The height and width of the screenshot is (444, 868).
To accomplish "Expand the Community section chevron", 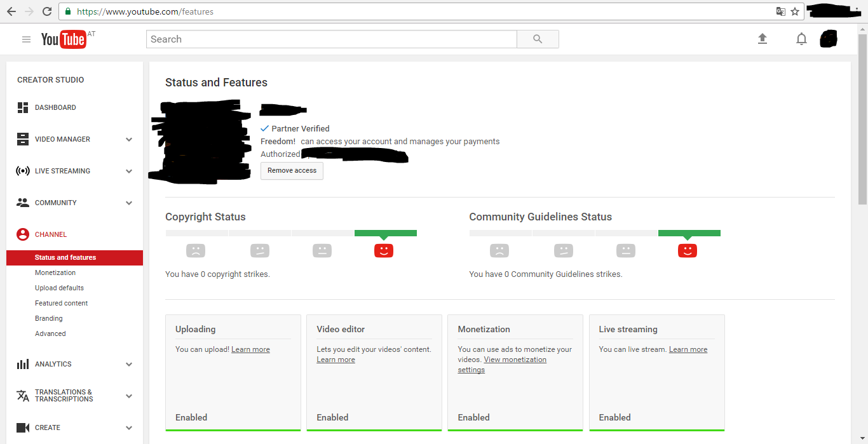I will click(129, 203).
